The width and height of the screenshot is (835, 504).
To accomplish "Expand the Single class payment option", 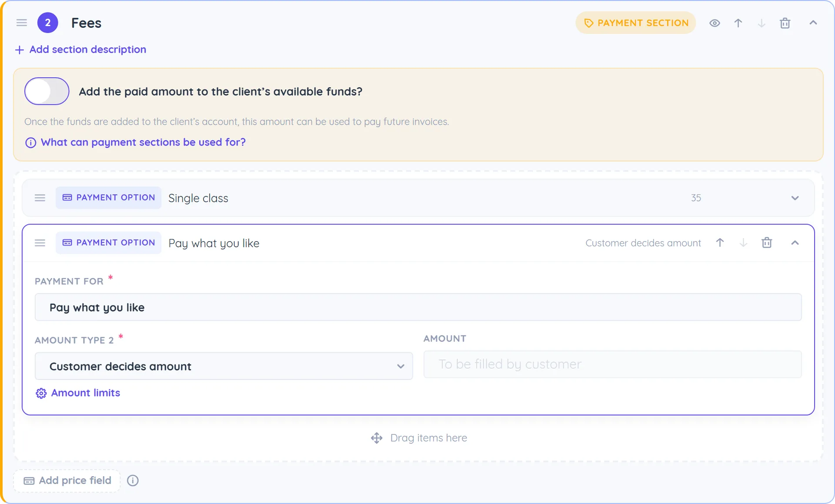I will pos(795,198).
